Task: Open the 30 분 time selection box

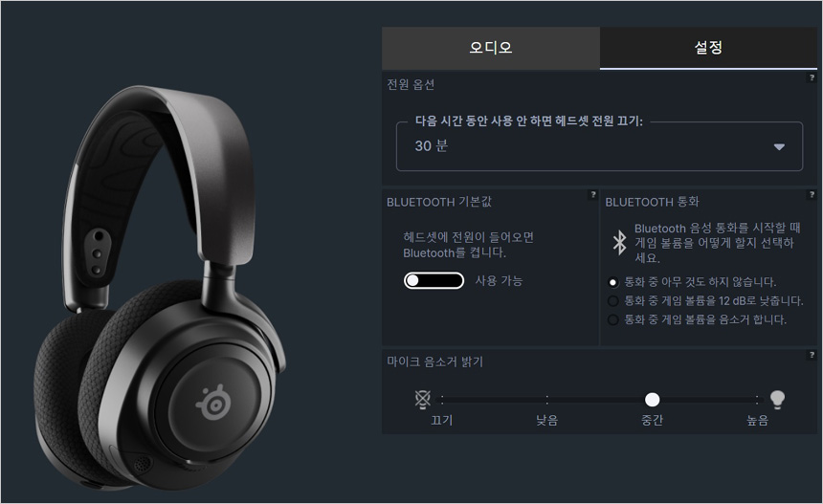Action: click(599, 146)
